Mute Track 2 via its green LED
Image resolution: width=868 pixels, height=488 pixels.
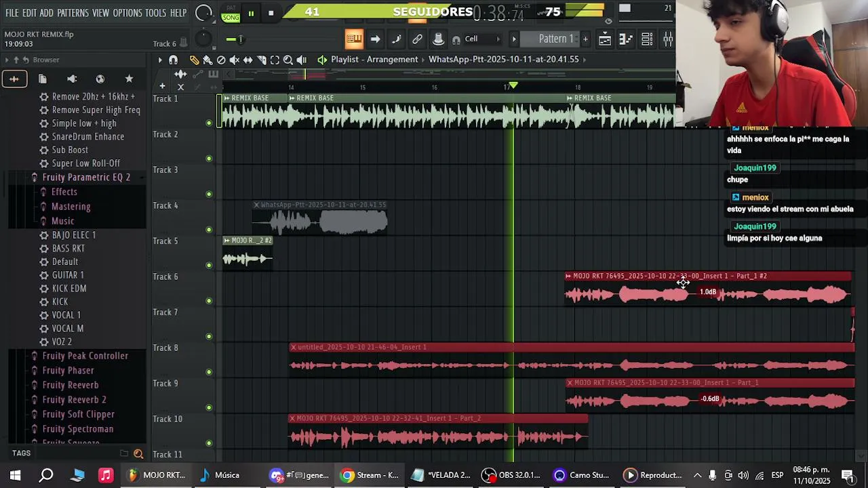pos(209,159)
